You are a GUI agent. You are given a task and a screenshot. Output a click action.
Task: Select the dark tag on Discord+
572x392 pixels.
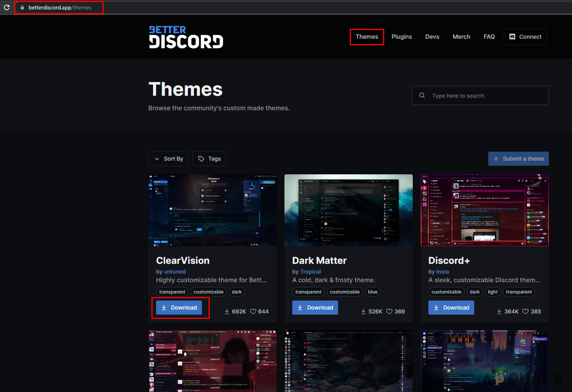coord(475,292)
